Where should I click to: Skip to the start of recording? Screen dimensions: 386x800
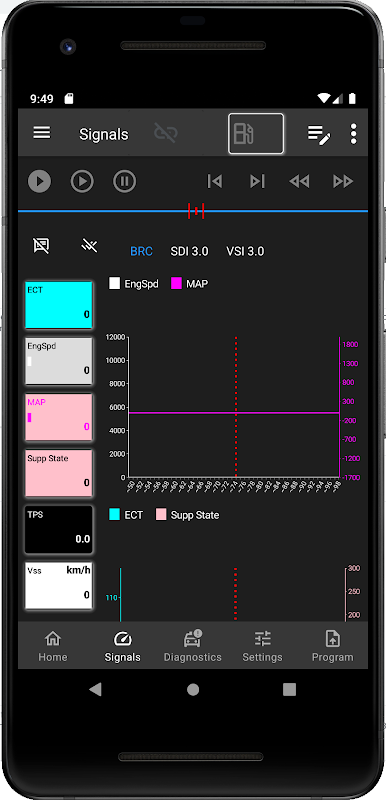(215, 181)
